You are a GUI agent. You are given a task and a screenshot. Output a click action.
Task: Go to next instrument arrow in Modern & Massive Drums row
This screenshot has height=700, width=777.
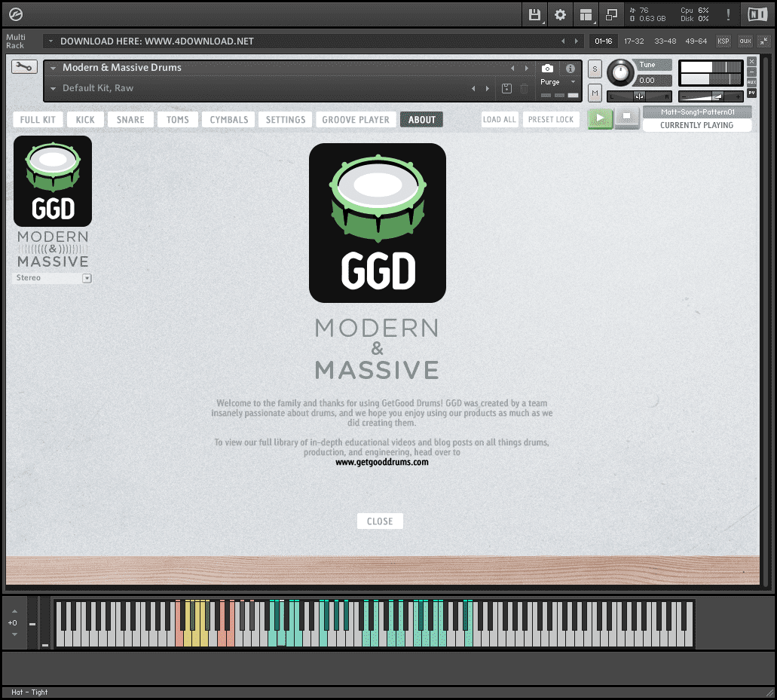pyautogui.click(x=526, y=69)
